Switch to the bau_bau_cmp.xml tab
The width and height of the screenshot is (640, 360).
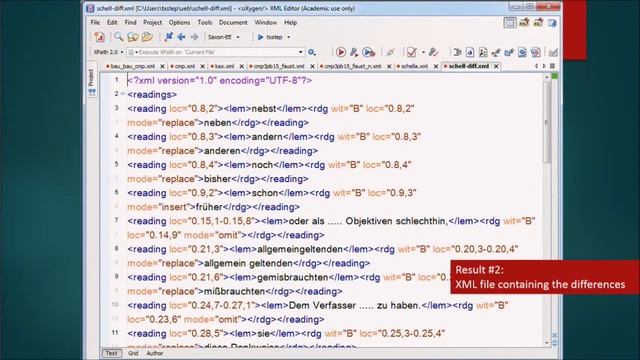tap(132, 66)
